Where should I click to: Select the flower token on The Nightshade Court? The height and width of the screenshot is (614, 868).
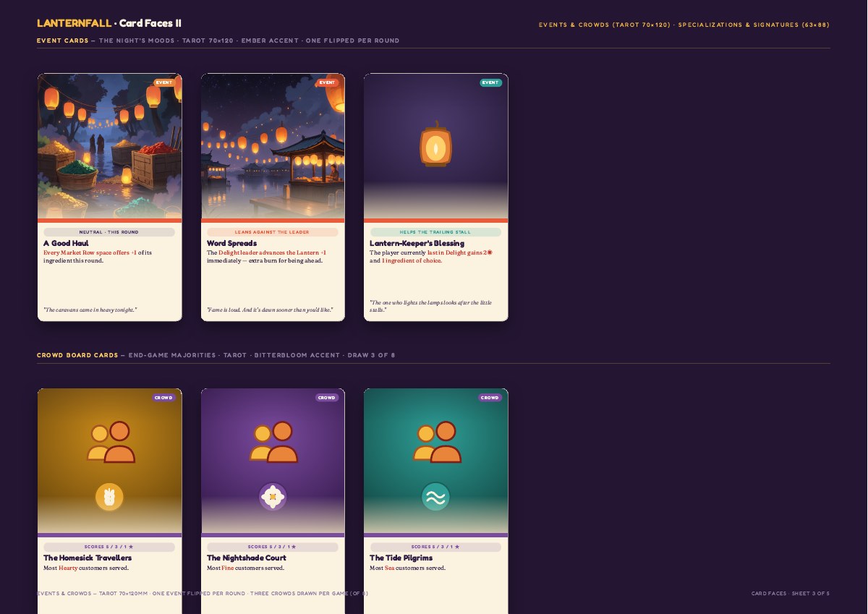click(x=273, y=498)
